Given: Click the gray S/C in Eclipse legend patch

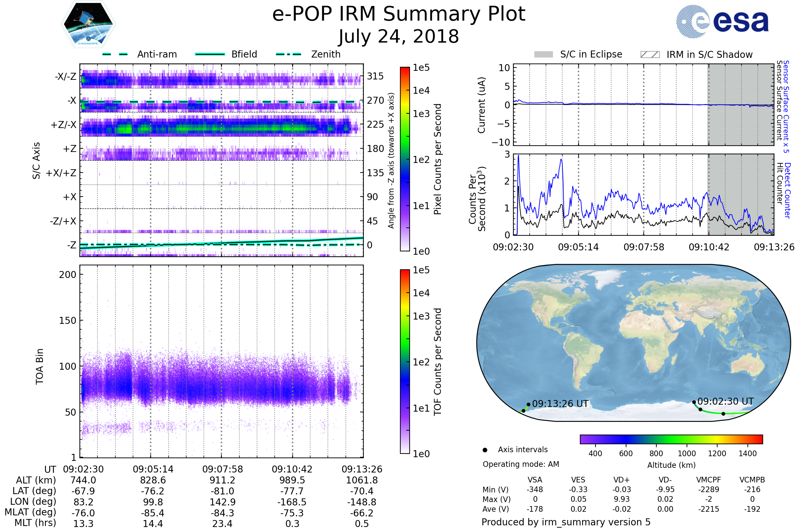Looking at the screenshot, I should [544, 55].
